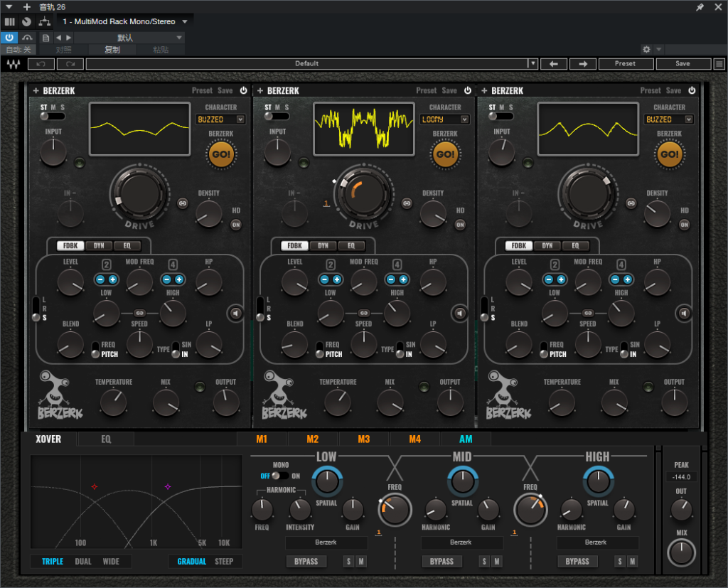Click the first Berzerk GO! button
The width and height of the screenshot is (728, 588).
(222, 154)
